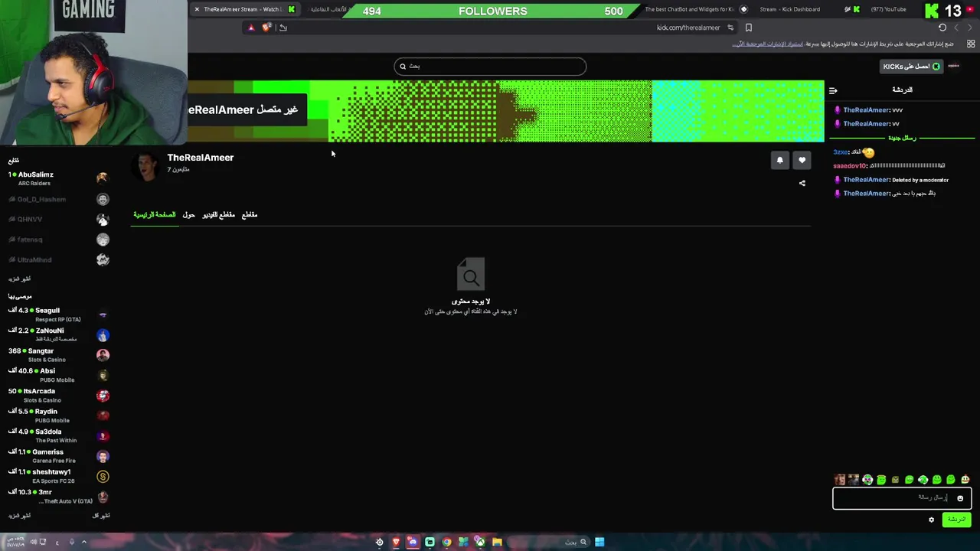Screen dimensions: 980x551
Task: Click TheRealAmeer profile avatar
Action: pyautogui.click(x=147, y=165)
